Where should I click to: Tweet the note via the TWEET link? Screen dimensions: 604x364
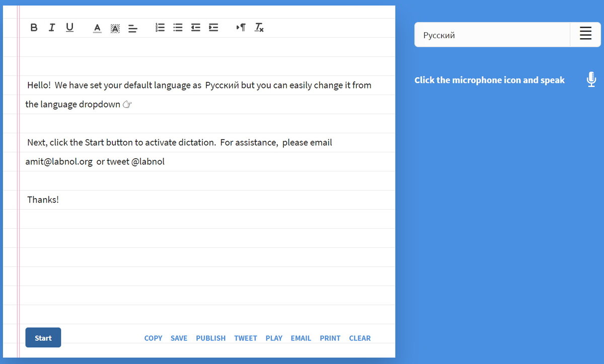[245, 338]
